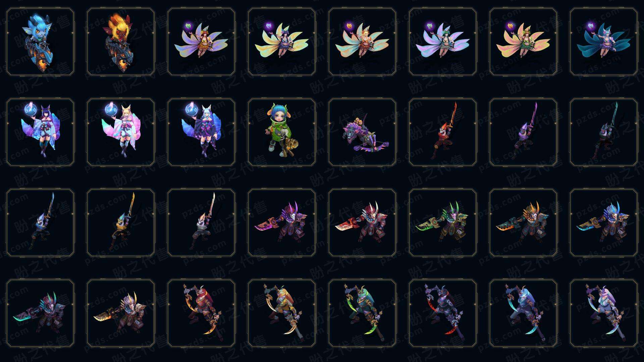Choose the green-haired dual-scythe fighter
The height and width of the screenshot is (362, 644).
coord(362,313)
